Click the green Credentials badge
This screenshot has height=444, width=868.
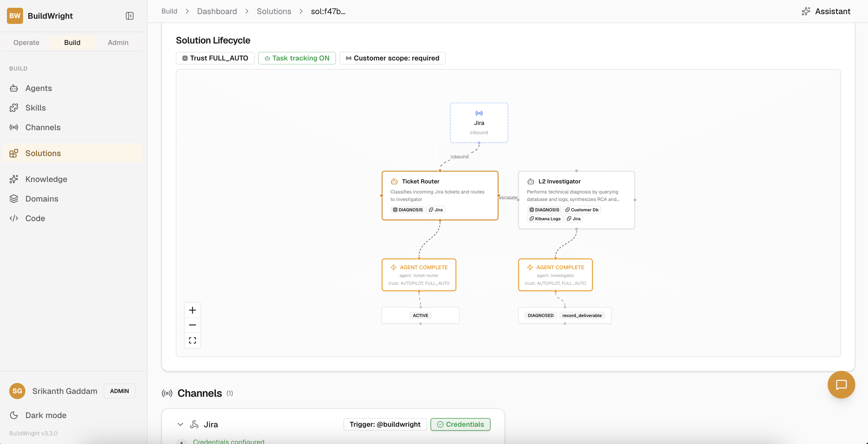460,424
